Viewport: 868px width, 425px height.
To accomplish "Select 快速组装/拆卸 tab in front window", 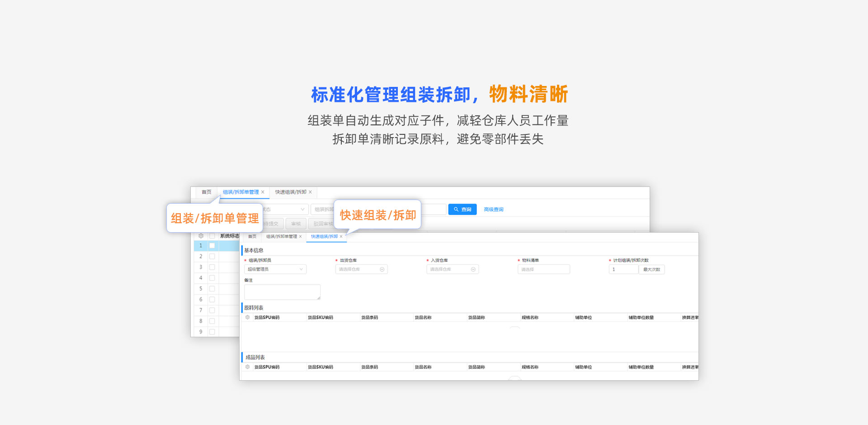I will pos(324,236).
